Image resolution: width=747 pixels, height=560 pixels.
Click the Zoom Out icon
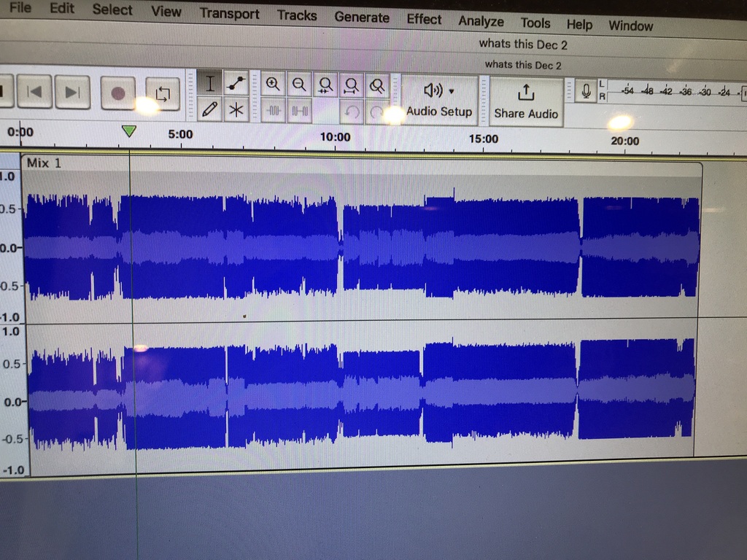[x=299, y=85]
